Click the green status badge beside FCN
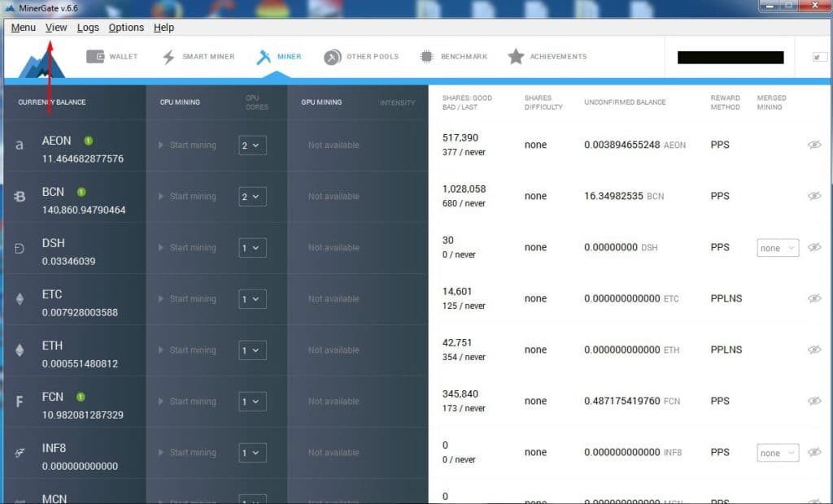Screen dimensions: 833x504 click(x=81, y=397)
